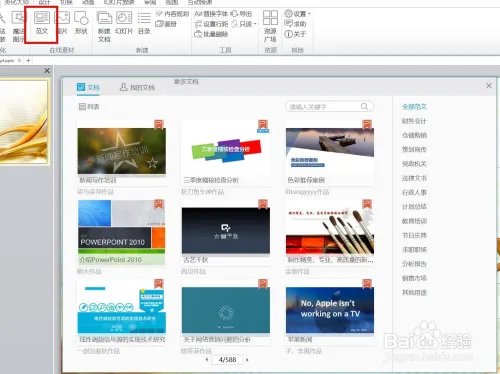
Task: Select 分析报告 category
Action: coord(414,264)
